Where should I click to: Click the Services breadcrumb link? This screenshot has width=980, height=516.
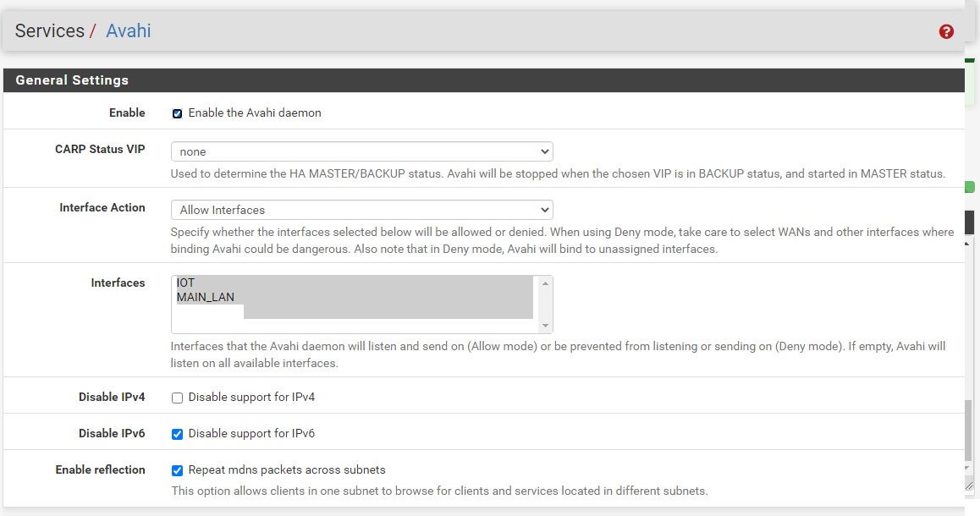(49, 30)
